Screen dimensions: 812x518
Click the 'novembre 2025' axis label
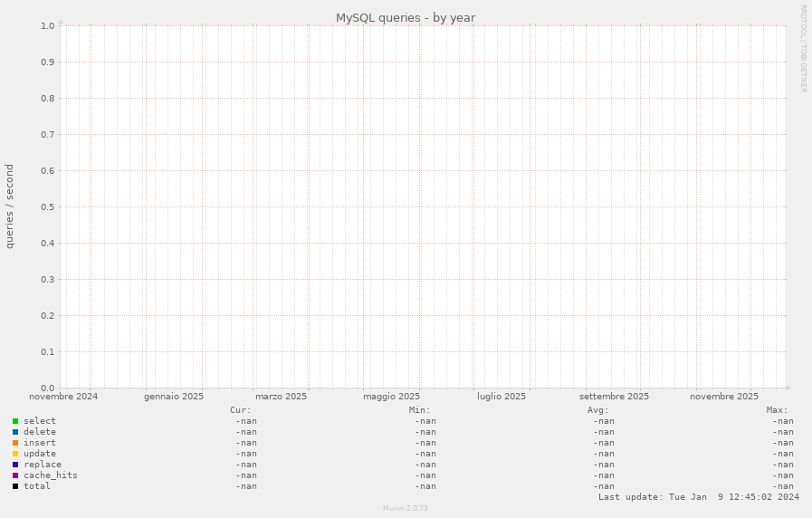pyautogui.click(x=724, y=397)
